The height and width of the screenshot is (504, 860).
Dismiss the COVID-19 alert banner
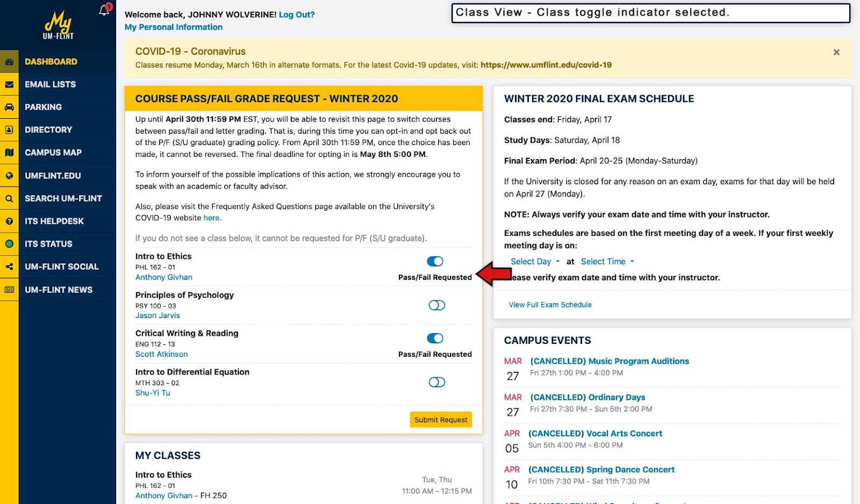coord(836,52)
